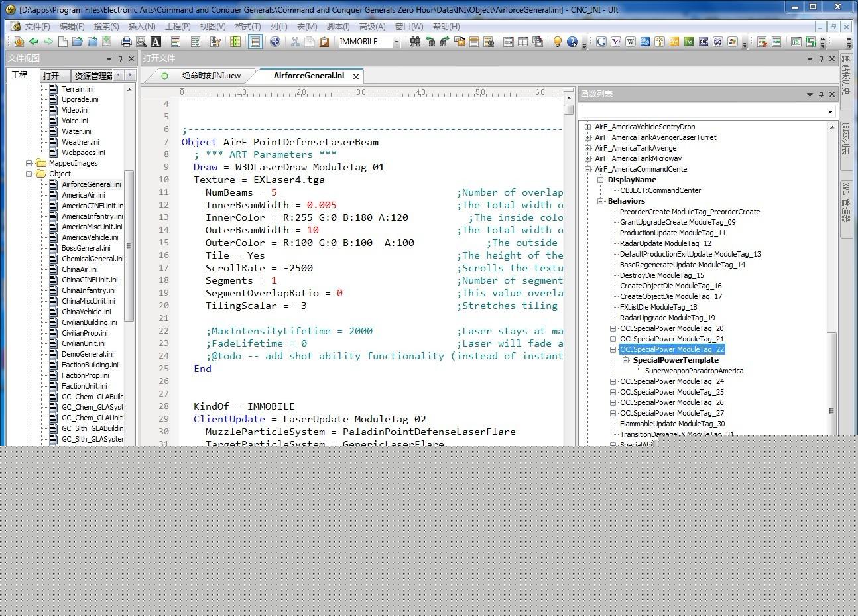Viewport: 858px width, 616px height.
Task: Switch to the 绝命时刻INI.uew tab
Action: pyautogui.click(x=212, y=76)
